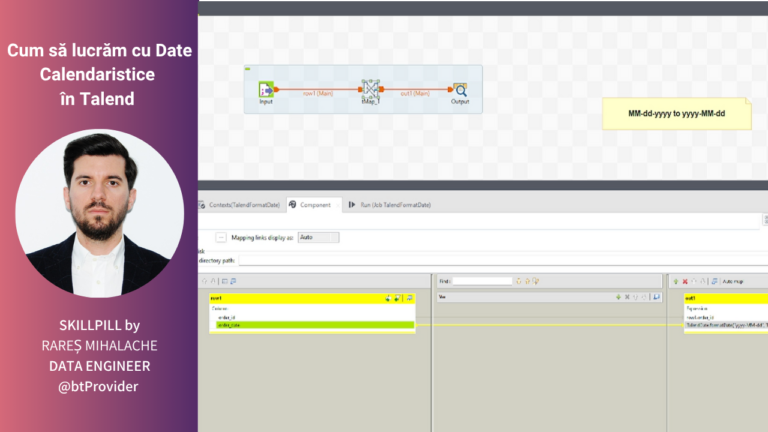The height and width of the screenshot is (432, 768).
Task: Move output table up arrow
Action: click(694, 281)
